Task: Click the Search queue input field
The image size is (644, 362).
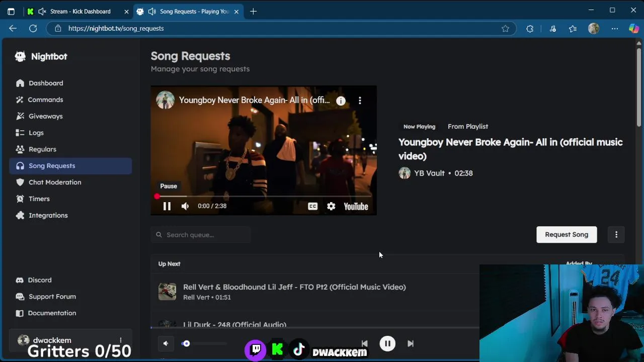Action: click(200, 235)
